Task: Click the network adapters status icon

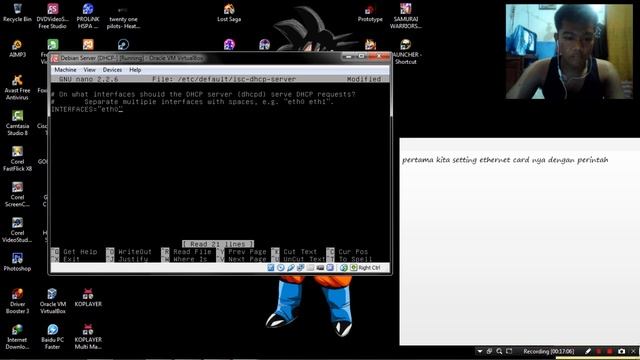Action: coord(300,268)
